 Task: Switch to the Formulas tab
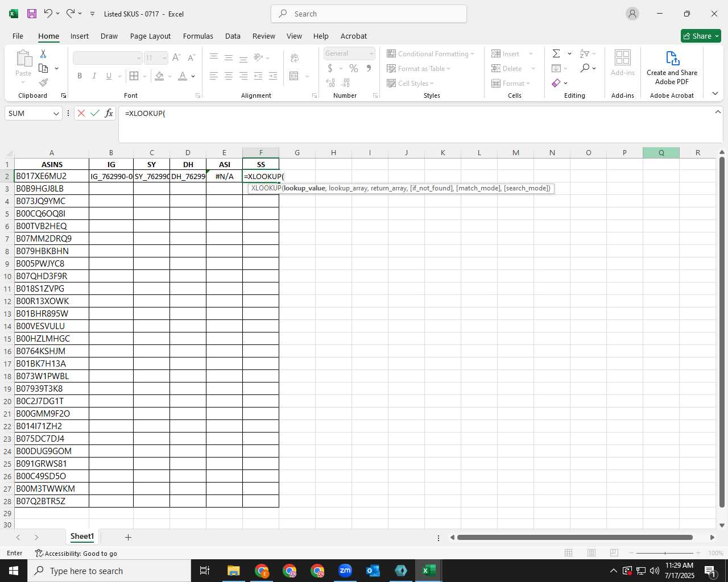click(198, 36)
